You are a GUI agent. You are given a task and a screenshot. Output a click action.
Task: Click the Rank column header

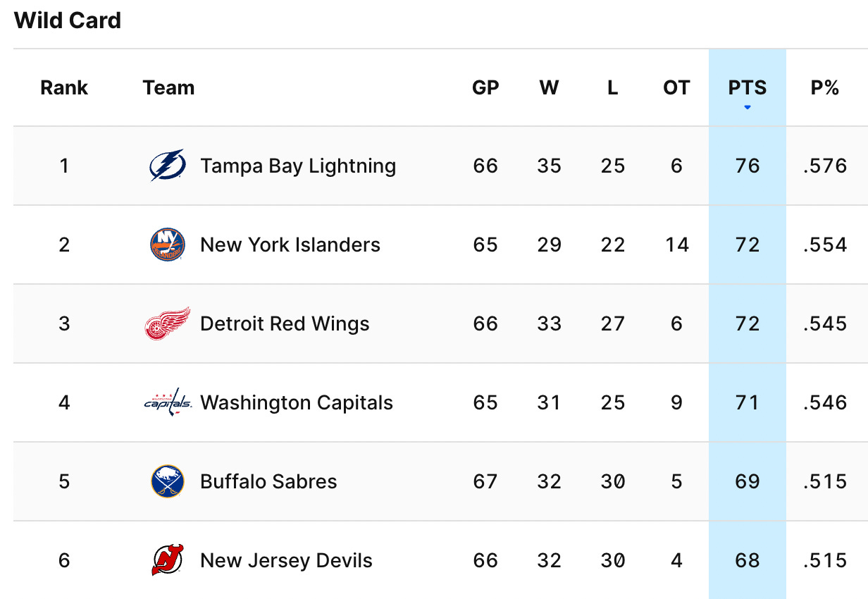point(64,88)
